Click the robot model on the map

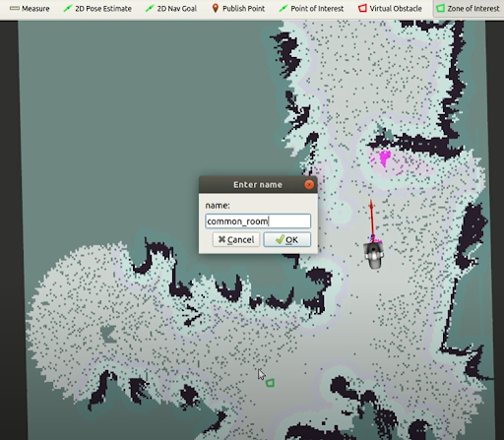click(373, 255)
